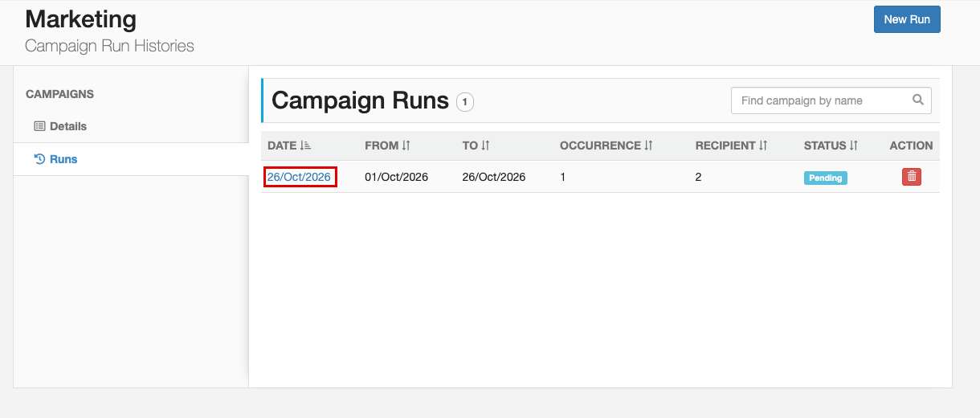Viewport: 980px width, 418px height.
Task: Click the ACTION column header
Action: click(911, 145)
